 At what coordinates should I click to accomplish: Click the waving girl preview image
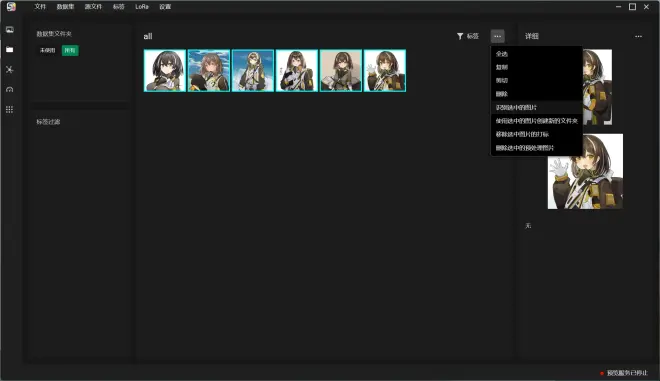585,171
